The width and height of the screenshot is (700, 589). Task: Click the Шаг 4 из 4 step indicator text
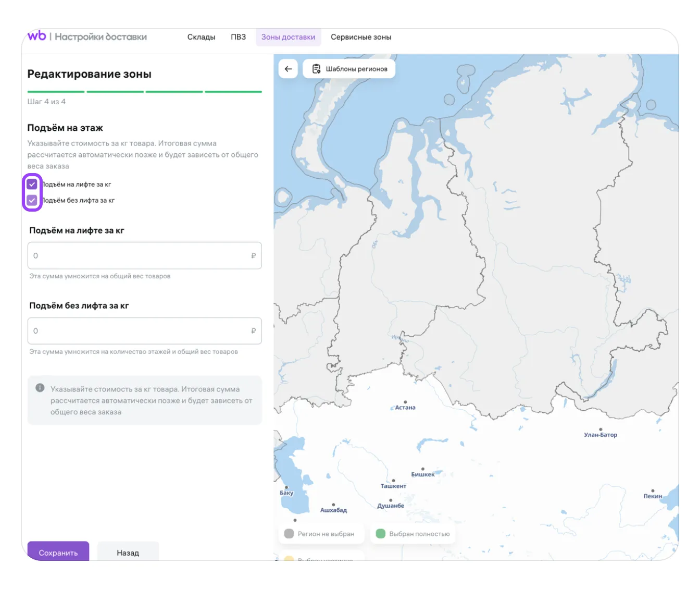(46, 102)
